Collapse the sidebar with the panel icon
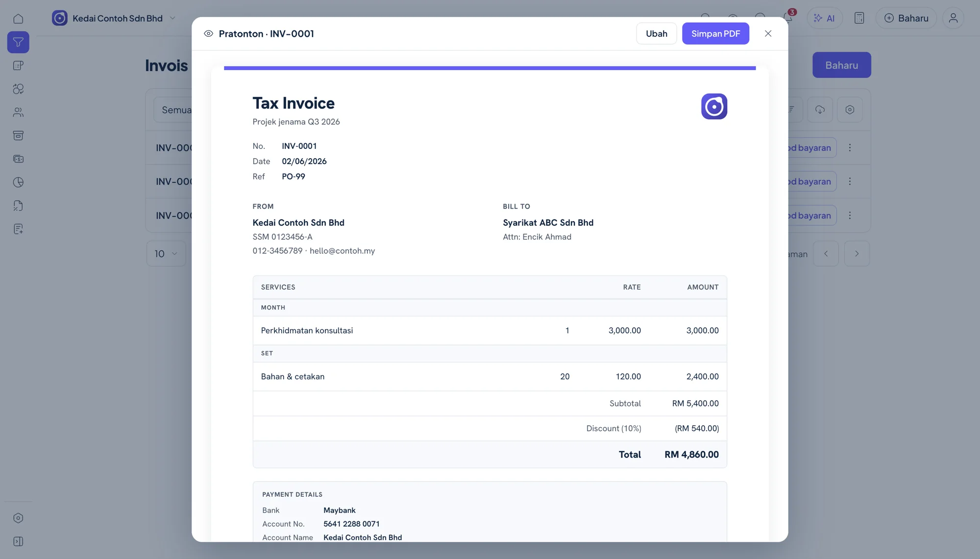This screenshot has height=559, width=980. coord(18,541)
